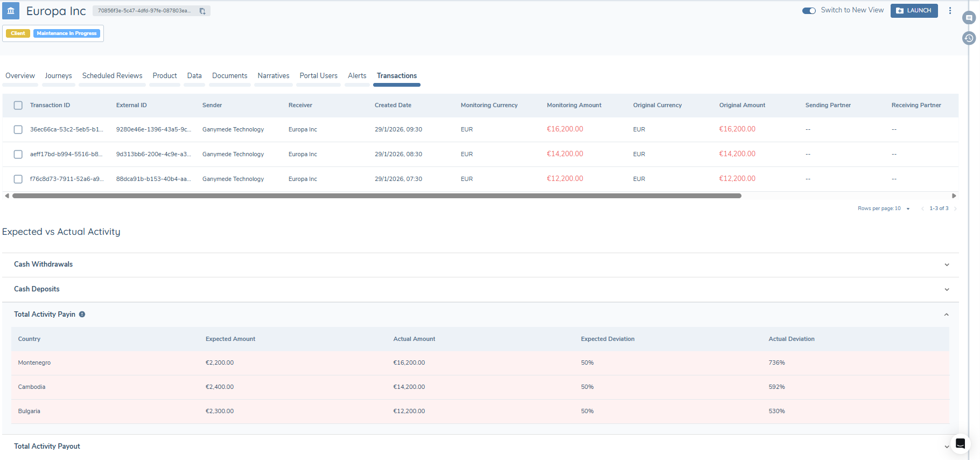The image size is (980, 460).
Task: Copy the entity ID using the copy icon
Action: [x=202, y=11]
